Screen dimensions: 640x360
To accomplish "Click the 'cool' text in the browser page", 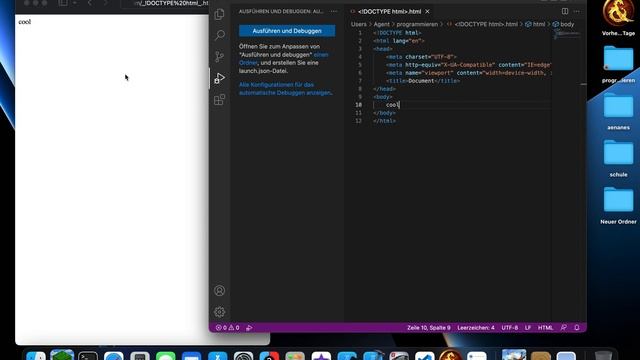I will point(24,22).
